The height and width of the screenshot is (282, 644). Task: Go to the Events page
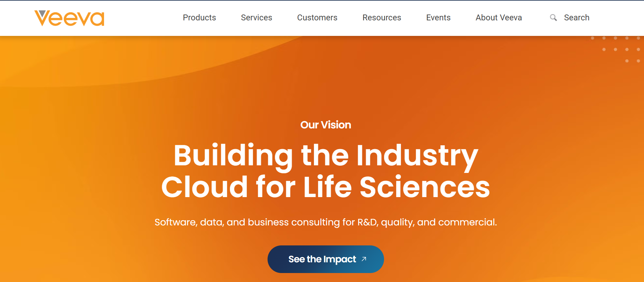pos(438,18)
